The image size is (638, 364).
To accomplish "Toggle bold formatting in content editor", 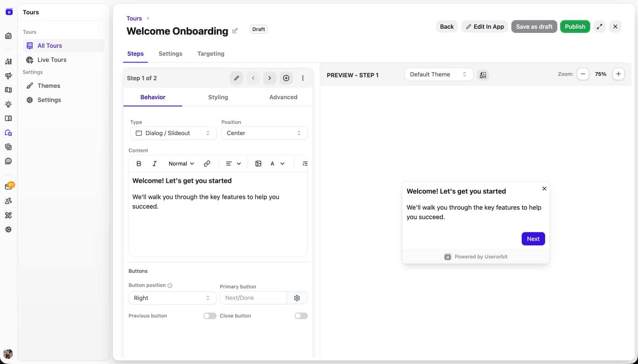I will [138, 163].
